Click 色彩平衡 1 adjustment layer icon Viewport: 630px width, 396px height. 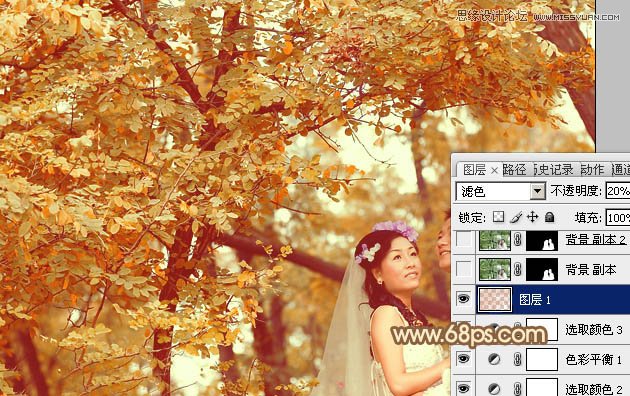click(494, 359)
